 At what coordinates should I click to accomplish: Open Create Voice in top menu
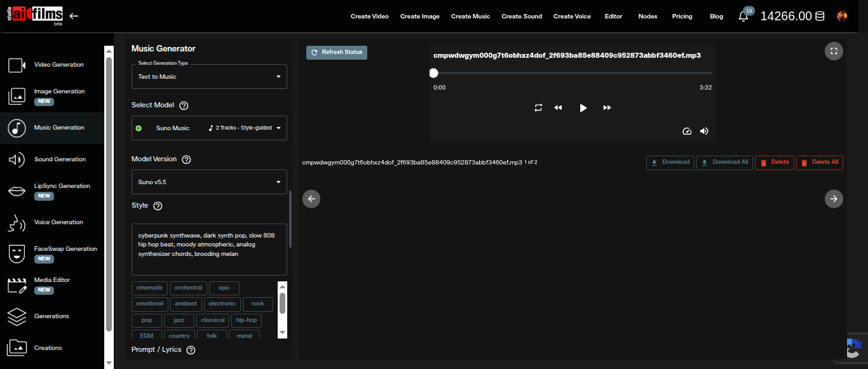[572, 17]
